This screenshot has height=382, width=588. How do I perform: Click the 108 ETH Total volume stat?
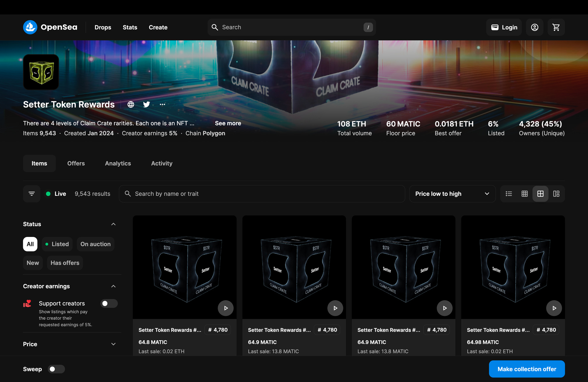tap(354, 128)
